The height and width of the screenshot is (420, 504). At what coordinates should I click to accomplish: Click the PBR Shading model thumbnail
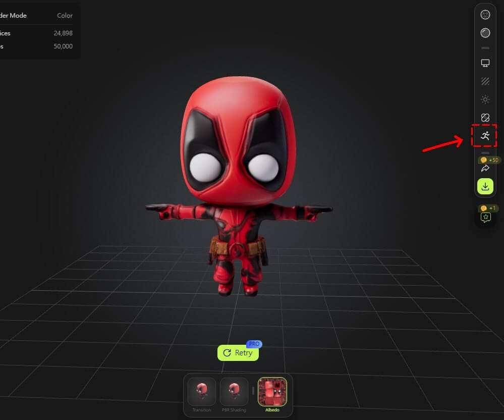pyautogui.click(x=234, y=390)
